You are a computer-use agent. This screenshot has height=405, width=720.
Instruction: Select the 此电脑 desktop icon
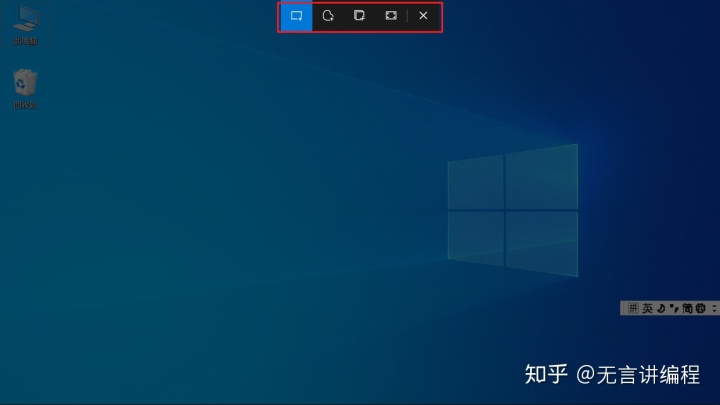pos(25,26)
